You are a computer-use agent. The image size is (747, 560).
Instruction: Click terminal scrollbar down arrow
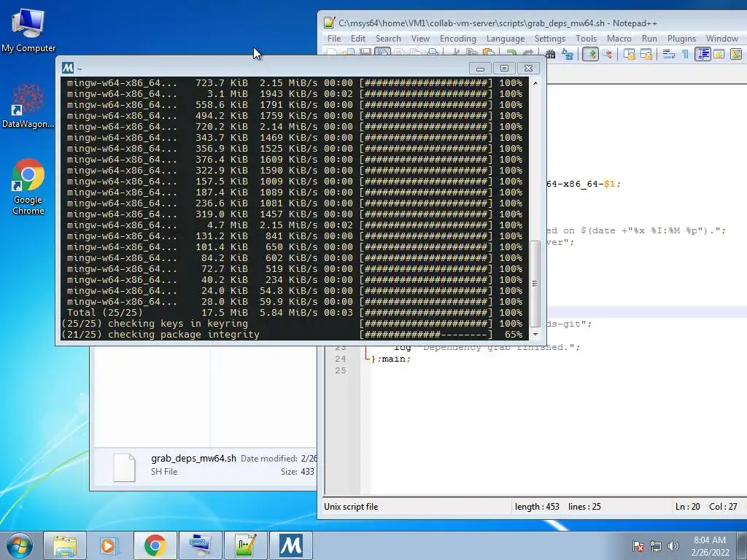[535, 334]
